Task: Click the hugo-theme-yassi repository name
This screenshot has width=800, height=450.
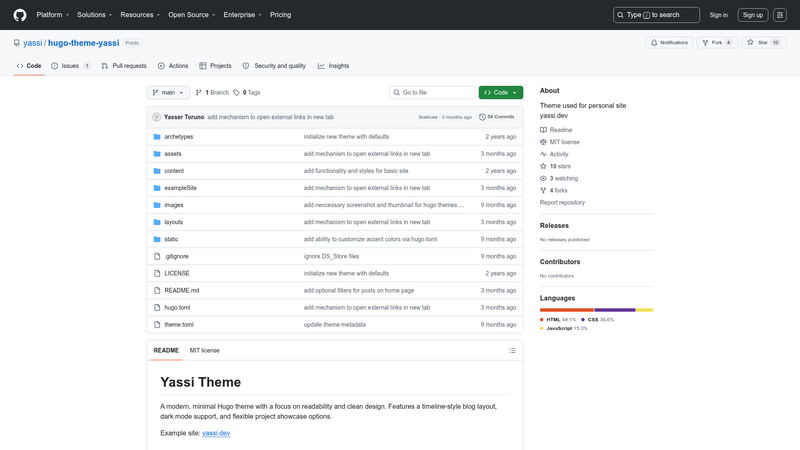Action: [x=84, y=43]
